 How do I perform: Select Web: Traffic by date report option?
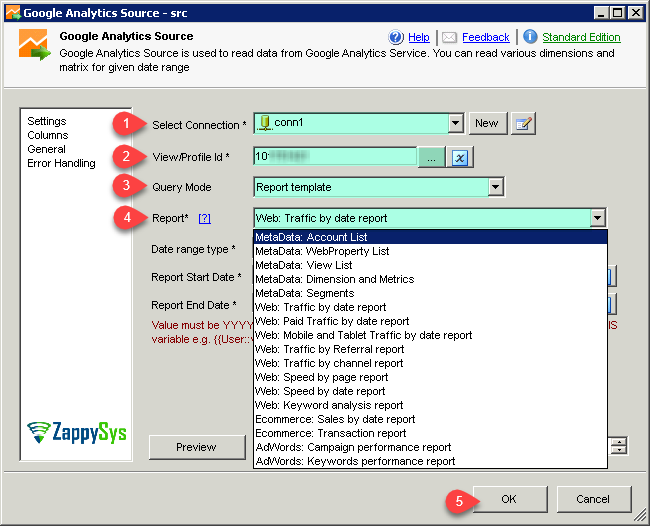point(430,307)
